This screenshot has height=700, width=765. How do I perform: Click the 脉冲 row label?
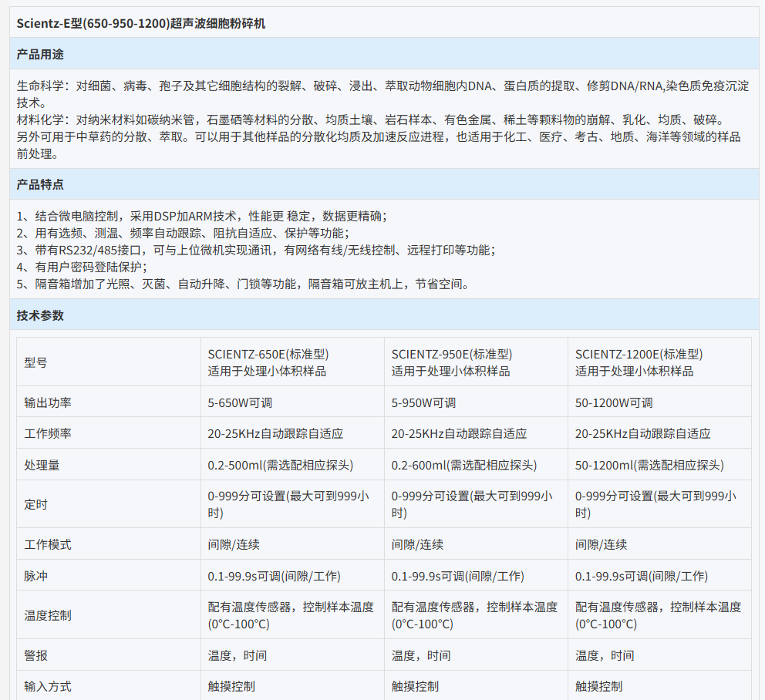tap(35, 576)
